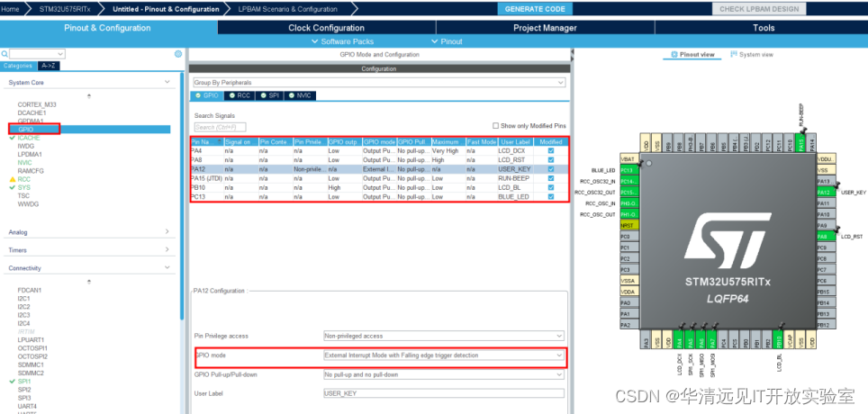
Task: Toggle Modified checkbox in PA4 row
Action: tap(551, 150)
